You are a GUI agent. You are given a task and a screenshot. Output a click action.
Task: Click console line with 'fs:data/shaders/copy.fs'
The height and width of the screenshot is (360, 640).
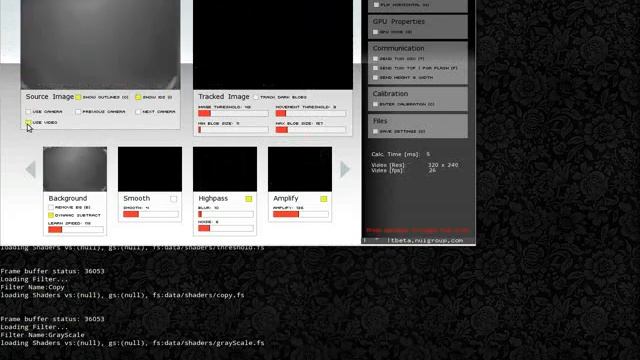click(x=122, y=295)
